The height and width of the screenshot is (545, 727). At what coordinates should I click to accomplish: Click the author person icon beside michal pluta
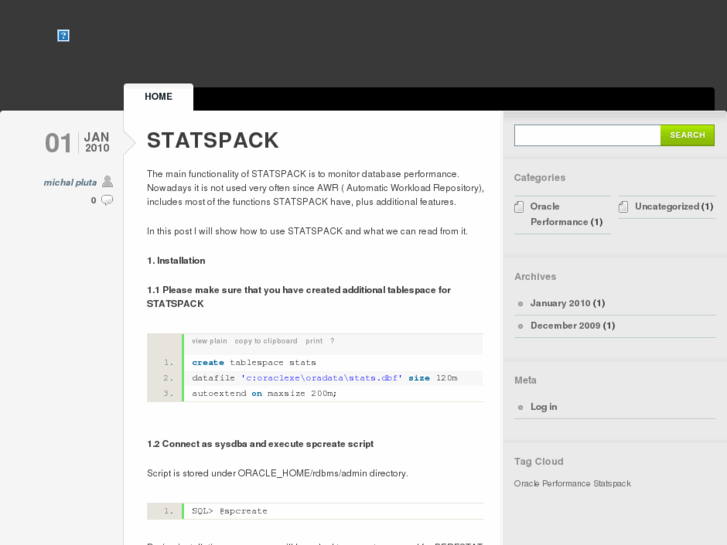pyautogui.click(x=107, y=182)
